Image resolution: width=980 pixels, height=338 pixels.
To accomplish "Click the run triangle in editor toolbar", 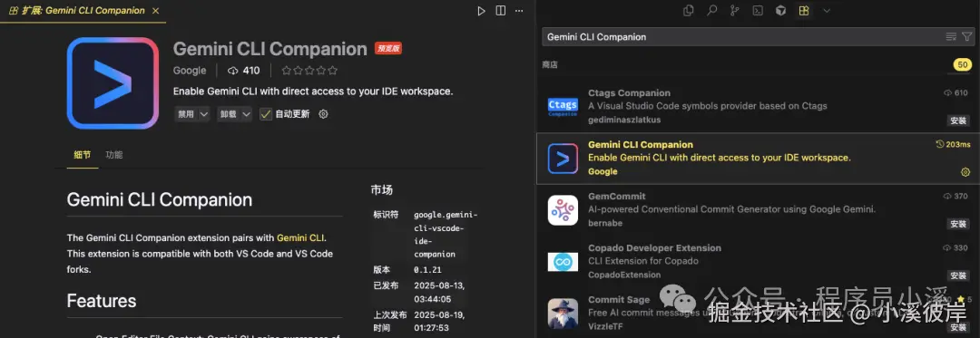I will [x=481, y=11].
